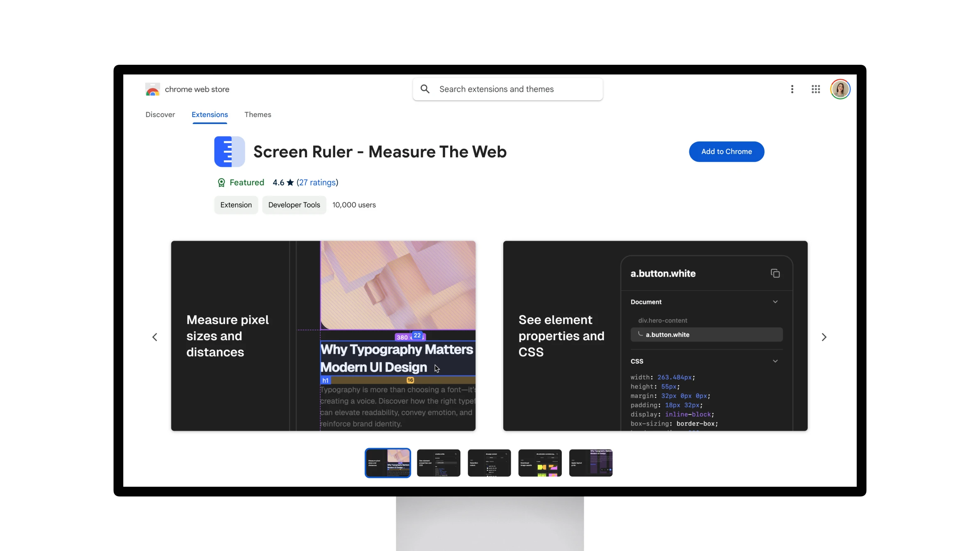This screenshot has height=551, width=980.
Task: Expand the CSS section chevron
Action: pyautogui.click(x=775, y=361)
